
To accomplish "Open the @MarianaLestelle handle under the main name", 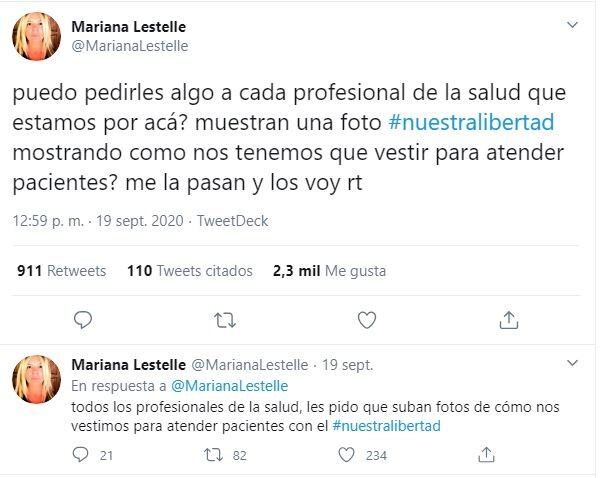I will 130,46.
